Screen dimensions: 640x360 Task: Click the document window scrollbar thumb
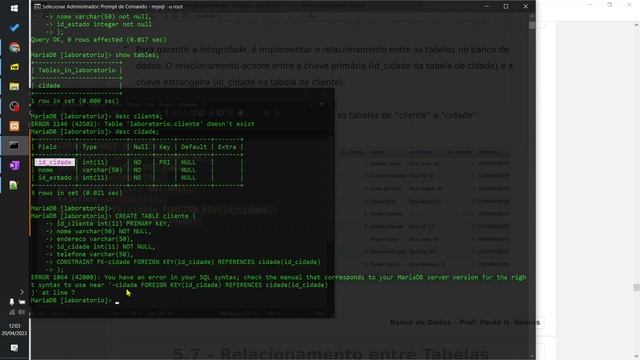pyautogui.click(x=636, y=287)
